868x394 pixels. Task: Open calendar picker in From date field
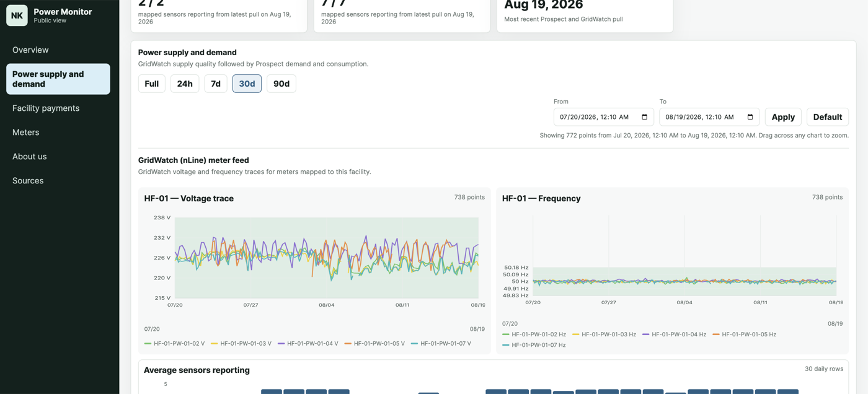click(x=644, y=117)
